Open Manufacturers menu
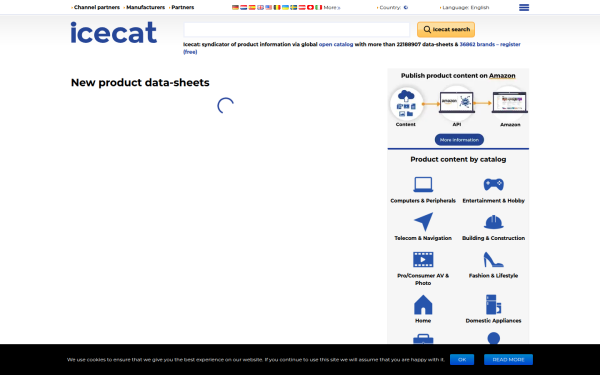Image resolution: width=600 pixels, height=375 pixels. [x=145, y=7]
